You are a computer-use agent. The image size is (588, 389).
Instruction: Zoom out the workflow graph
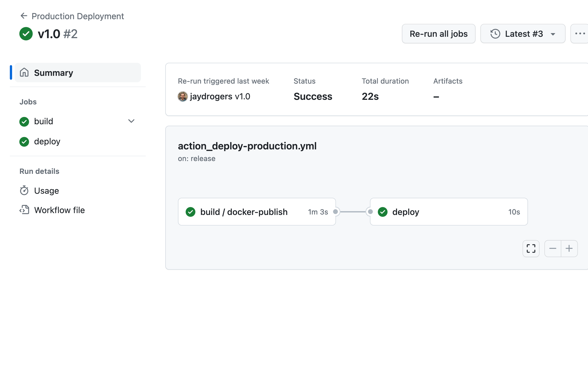pos(553,248)
